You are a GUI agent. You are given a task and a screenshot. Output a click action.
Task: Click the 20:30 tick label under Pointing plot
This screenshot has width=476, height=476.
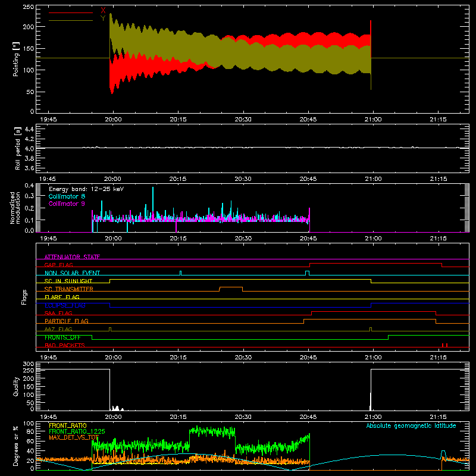(243, 120)
